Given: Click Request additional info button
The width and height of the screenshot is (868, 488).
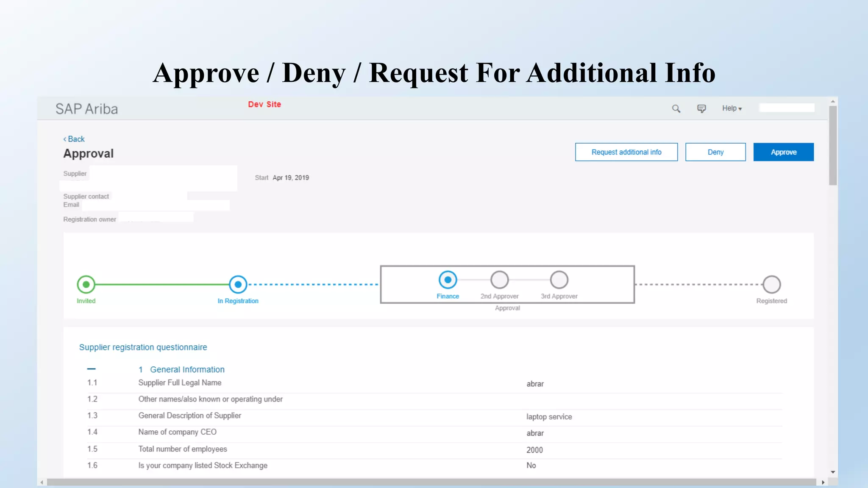Looking at the screenshot, I should [626, 152].
